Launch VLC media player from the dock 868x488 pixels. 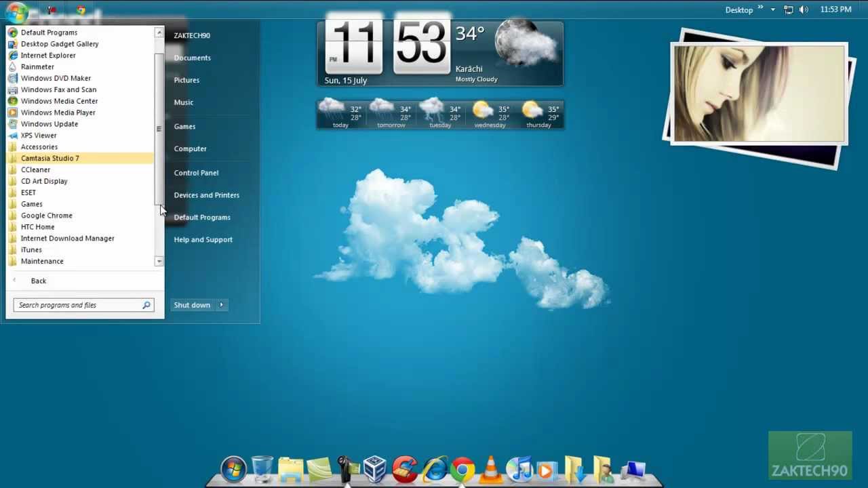click(x=490, y=468)
